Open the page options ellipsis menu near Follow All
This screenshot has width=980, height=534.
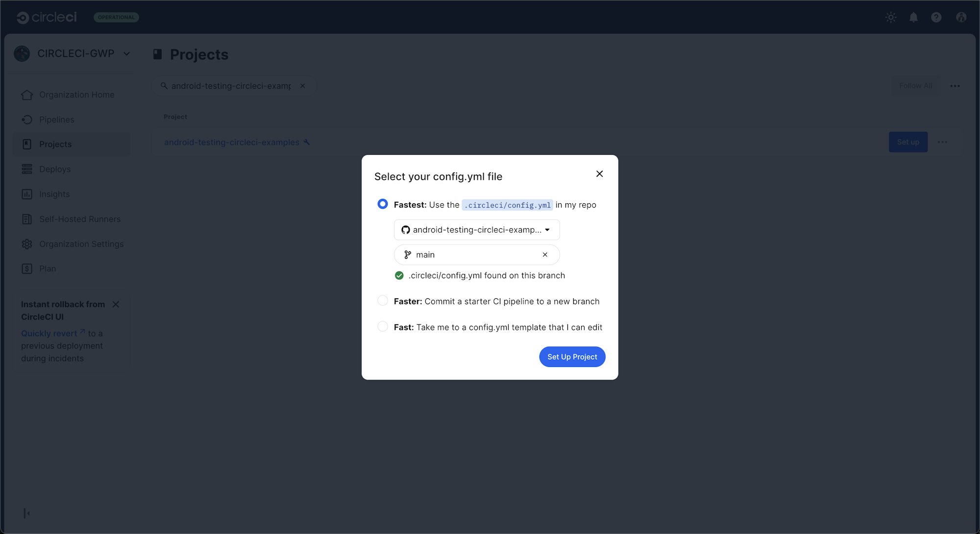pyautogui.click(x=955, y=86)
